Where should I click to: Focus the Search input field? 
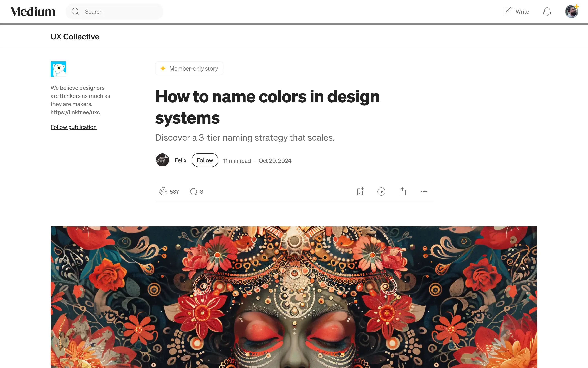[x=115, y=12]
